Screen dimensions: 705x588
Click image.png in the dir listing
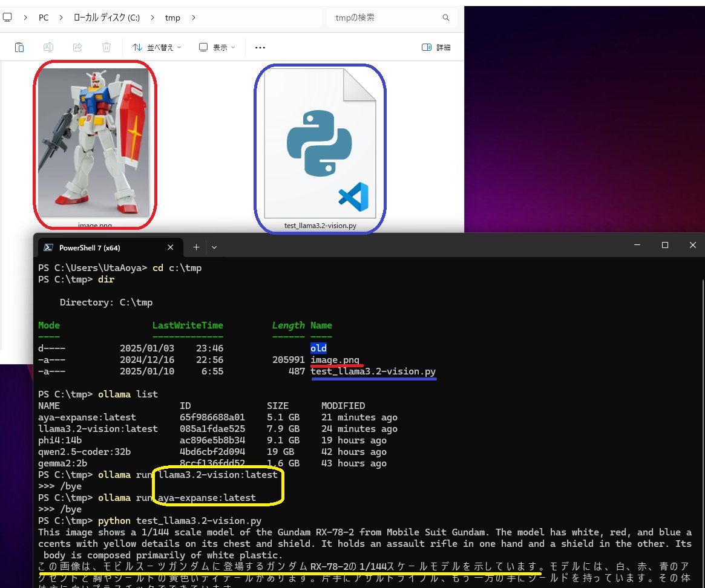coord(335,359)
